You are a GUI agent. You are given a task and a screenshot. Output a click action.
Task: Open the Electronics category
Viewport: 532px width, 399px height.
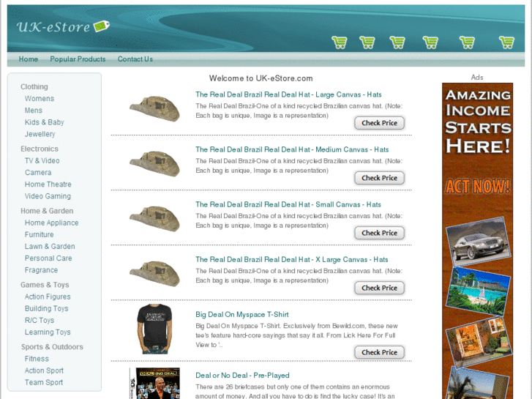coord(40,149)
